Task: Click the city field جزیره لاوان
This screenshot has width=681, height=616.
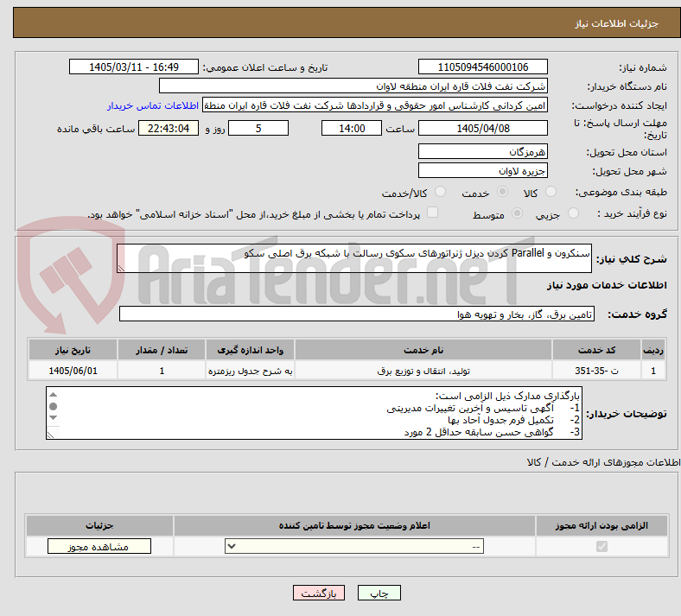Action: 482,170
